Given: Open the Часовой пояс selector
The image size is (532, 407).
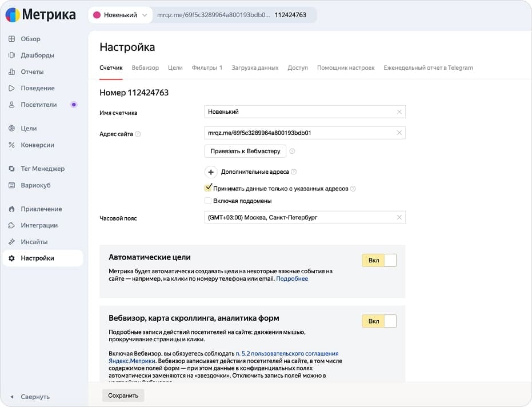Looking at the screenshot, I should (305, 217).
